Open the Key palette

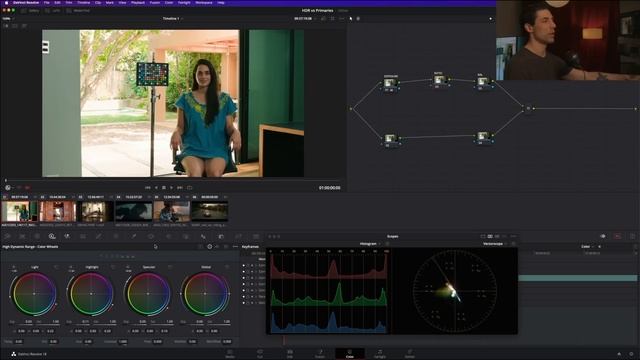click(x=221, y=236)
